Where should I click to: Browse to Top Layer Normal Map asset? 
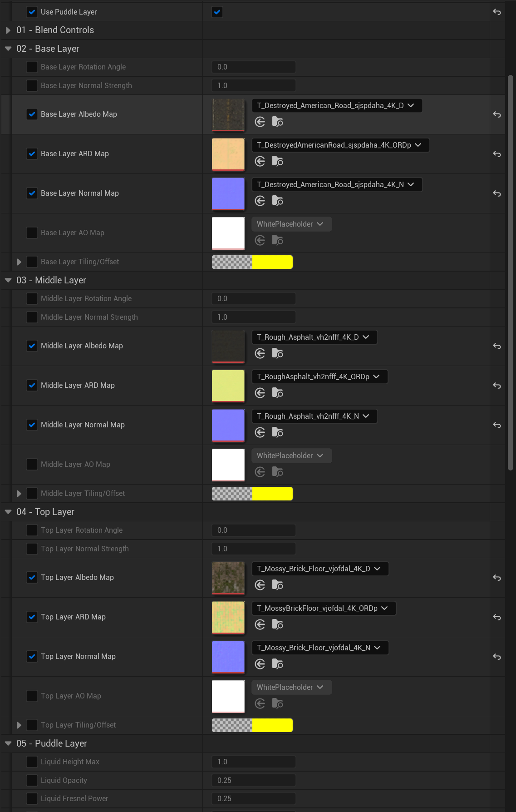[x=277, y=664]
